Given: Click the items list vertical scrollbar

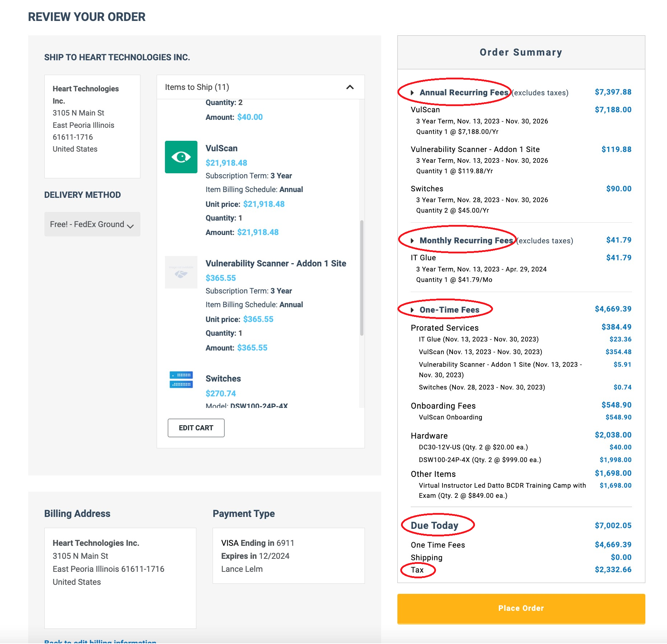Looking at the screenshot, I should point(362,278).
